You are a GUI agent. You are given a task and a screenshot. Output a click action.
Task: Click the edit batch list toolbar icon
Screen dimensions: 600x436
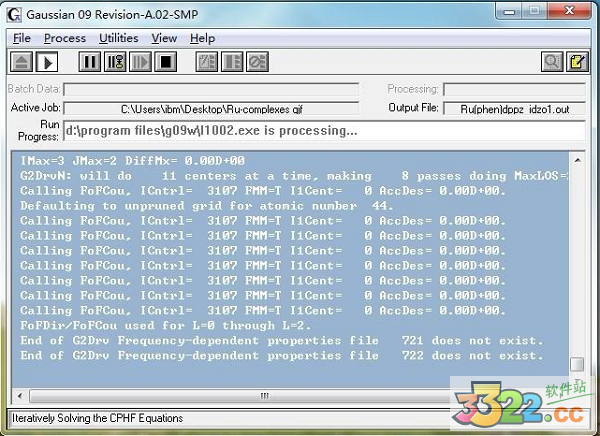tap(207, 62)
